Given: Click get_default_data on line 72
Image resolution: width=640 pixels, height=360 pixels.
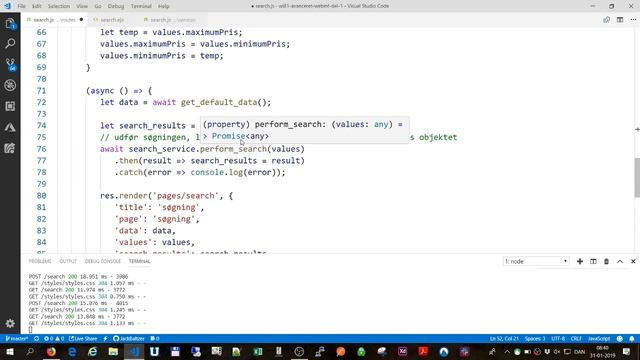Looking at the screenshot, I should point(219,102).
